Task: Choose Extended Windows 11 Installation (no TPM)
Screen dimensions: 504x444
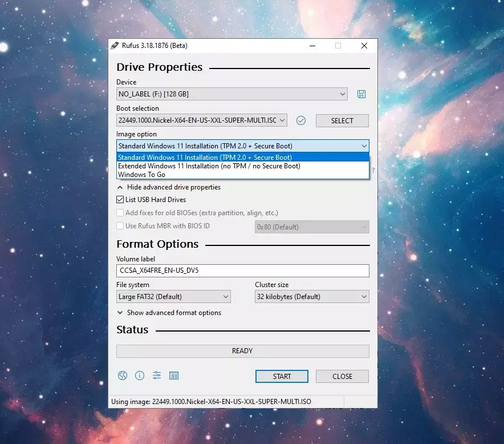Action: pos(243,166)
